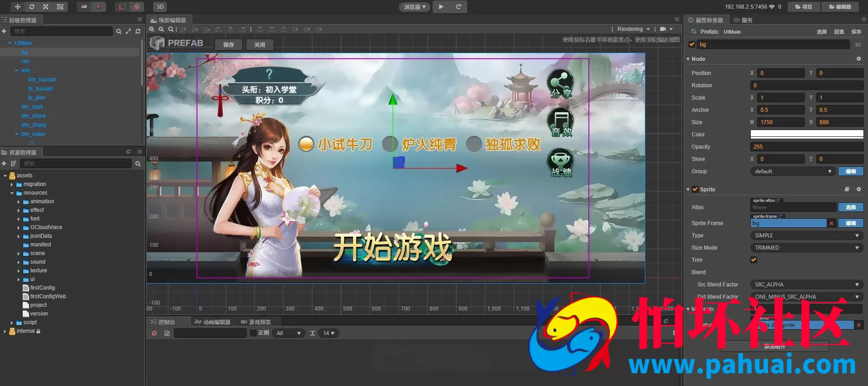Collapse the UIMain node in hierarchy
This screenshot has height=386, width=868.
(10, 43)
